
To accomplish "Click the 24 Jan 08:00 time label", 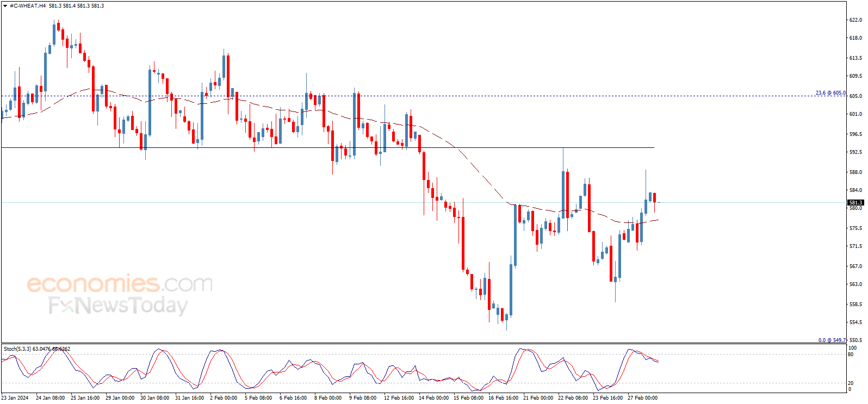I will (50, 398).
